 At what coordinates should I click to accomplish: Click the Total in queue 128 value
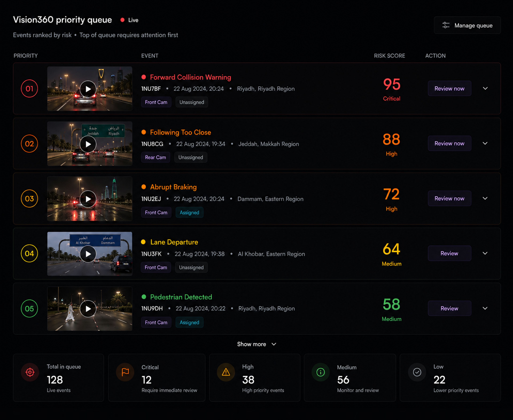(x=55, y=380)
